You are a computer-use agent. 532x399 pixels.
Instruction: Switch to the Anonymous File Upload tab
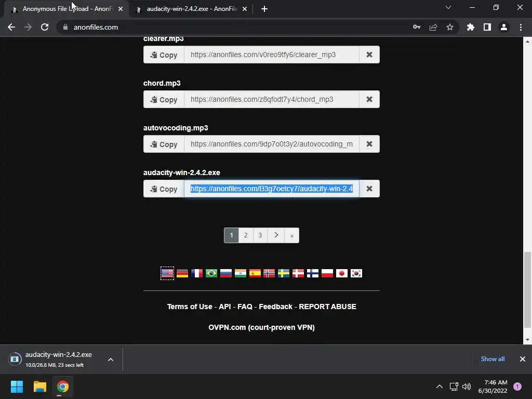point(67,9)
